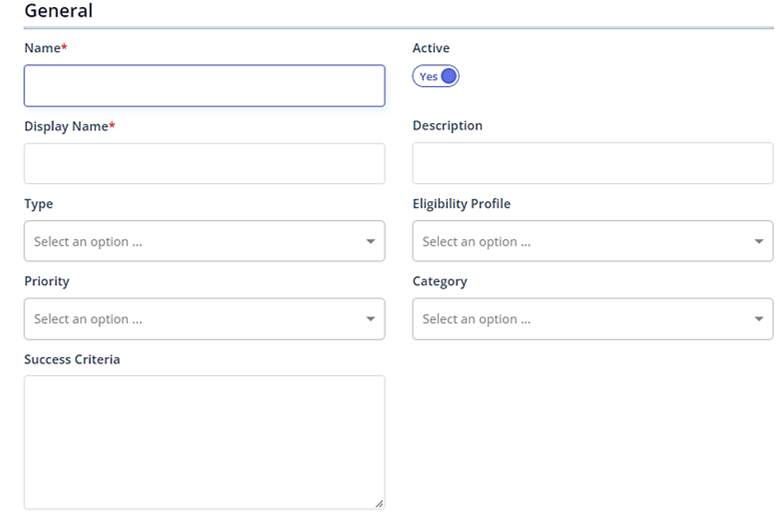Expand the Eligibility Profile select box

(592, 241)
